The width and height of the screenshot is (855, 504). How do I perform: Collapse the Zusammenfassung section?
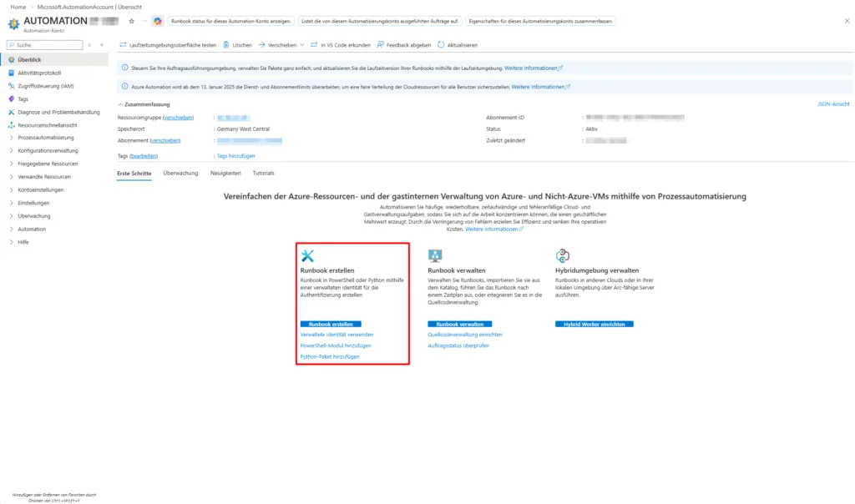tap(120, 104)
